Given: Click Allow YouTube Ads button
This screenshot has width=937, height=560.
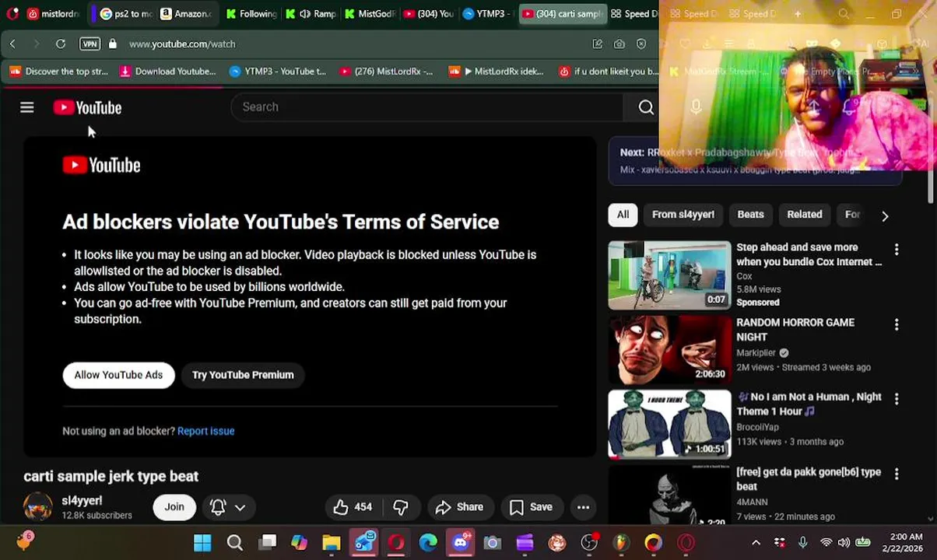Looking at the screenshot, I should coord(118,375).
